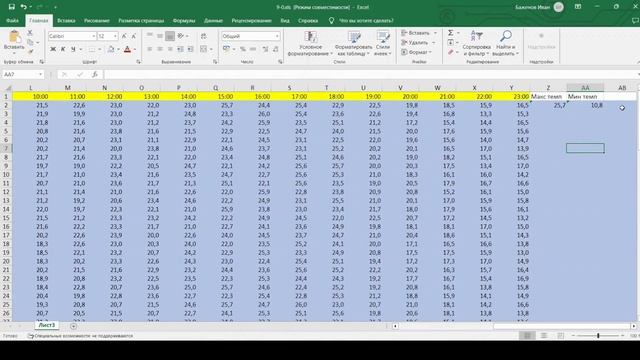Screen dimensions: 640x360
Task: Click the Percent style icon
Action: [243, 49]
